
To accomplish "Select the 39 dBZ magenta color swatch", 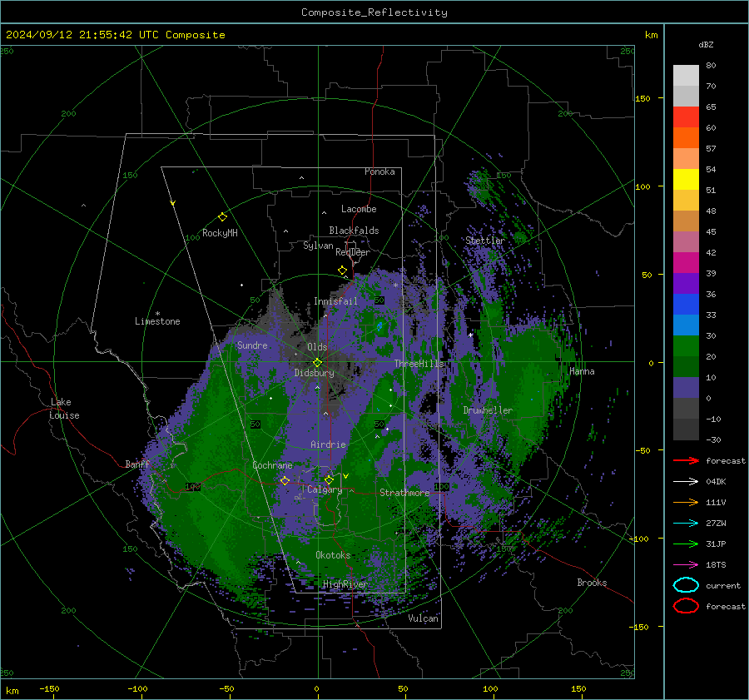I will pos(686,262).
